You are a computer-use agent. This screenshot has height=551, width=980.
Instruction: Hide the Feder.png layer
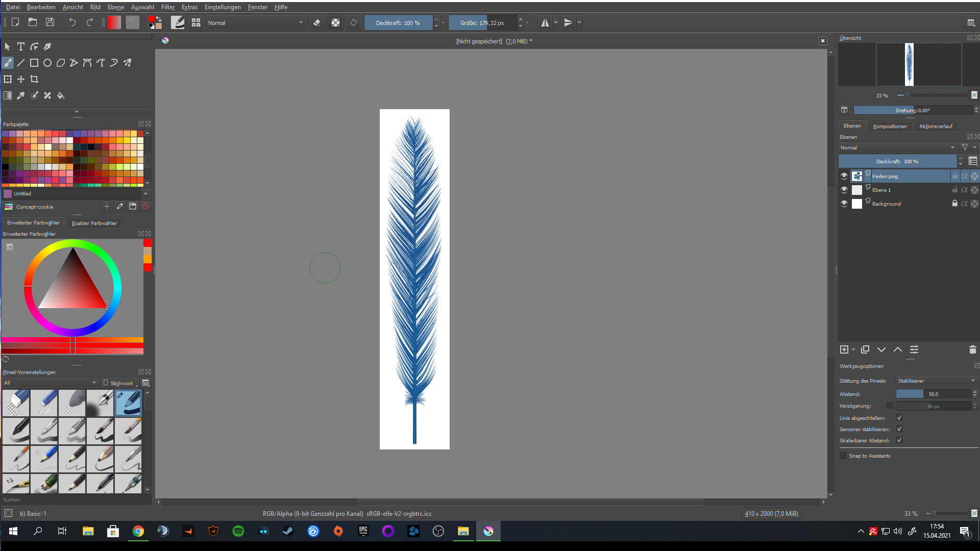tap(844, 176)
